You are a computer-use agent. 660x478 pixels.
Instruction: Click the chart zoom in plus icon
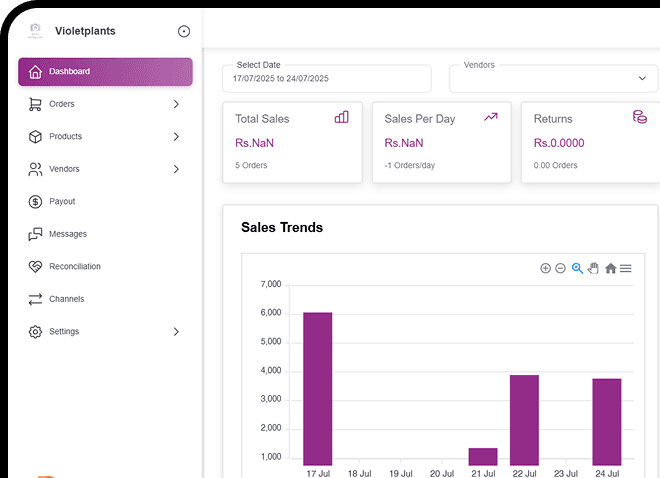point(545,268)
